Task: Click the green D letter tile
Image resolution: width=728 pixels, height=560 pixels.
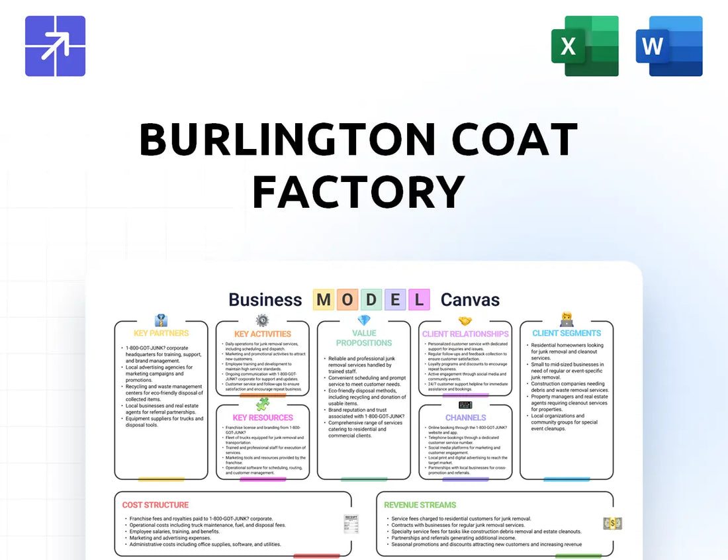Action: tap(371, 300)
